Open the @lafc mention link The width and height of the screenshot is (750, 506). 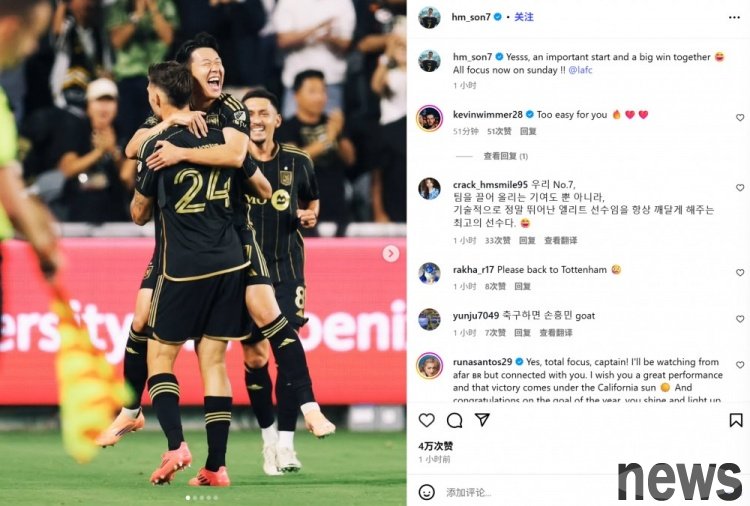pyautogui.click(x=580, y=70)
